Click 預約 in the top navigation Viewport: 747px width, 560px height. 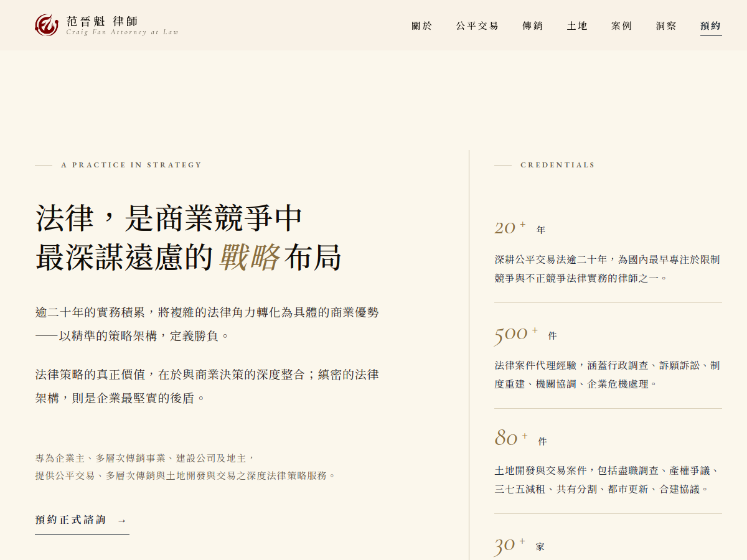[x=711, y=26]
